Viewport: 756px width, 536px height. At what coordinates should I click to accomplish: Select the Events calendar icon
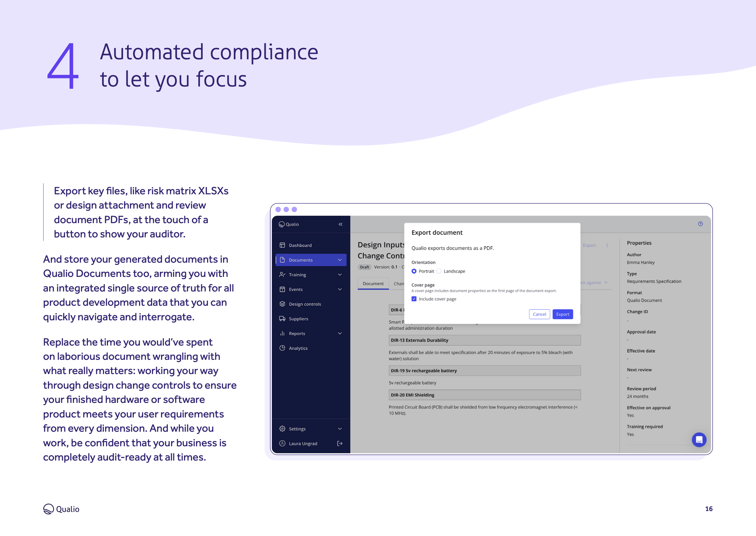click(x=282, y=289)
